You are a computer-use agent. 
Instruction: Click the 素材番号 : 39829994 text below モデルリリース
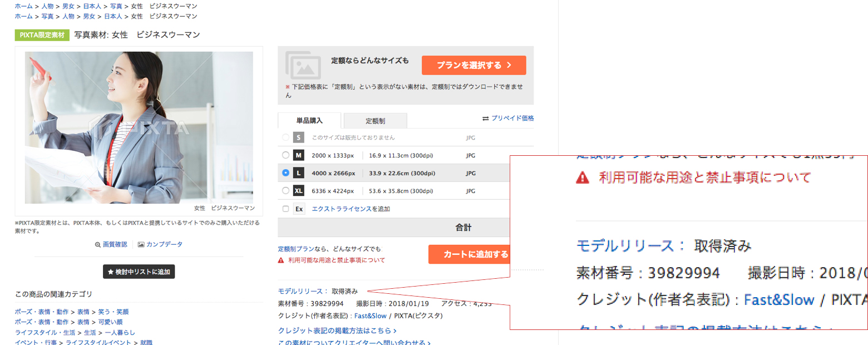310,304
